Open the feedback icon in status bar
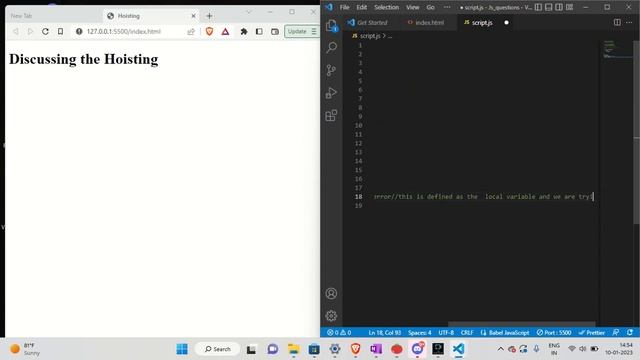This screenshot has width=640, height=360. [x=616, y=333]
